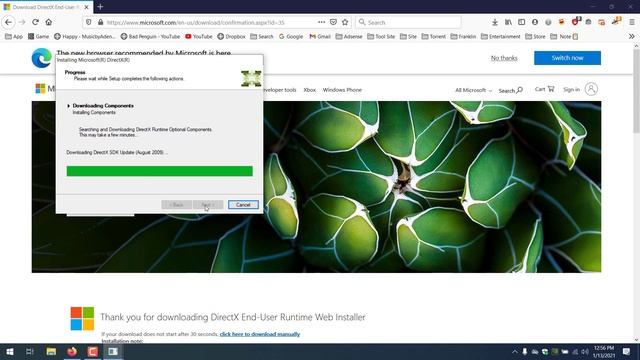Open a new browser tab
The image size is (640, 360).
(100, 7)
